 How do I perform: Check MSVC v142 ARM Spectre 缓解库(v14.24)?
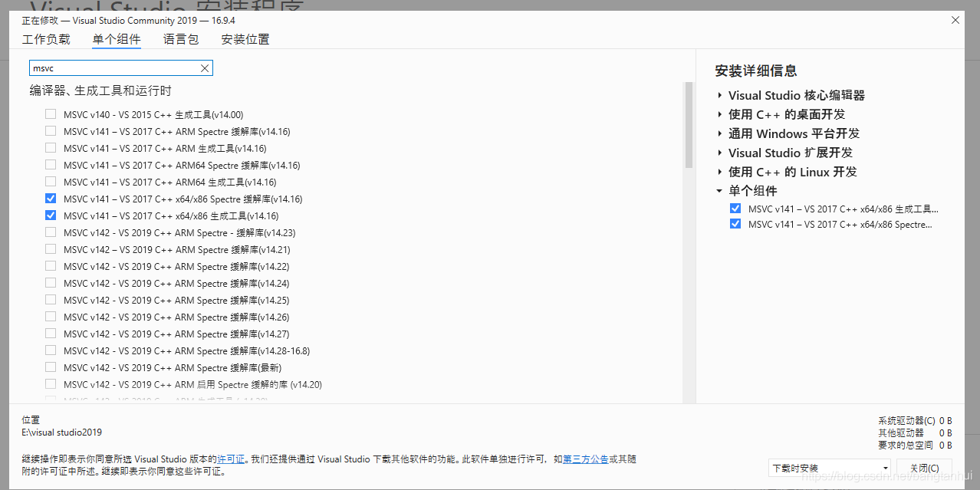point(51,283)
